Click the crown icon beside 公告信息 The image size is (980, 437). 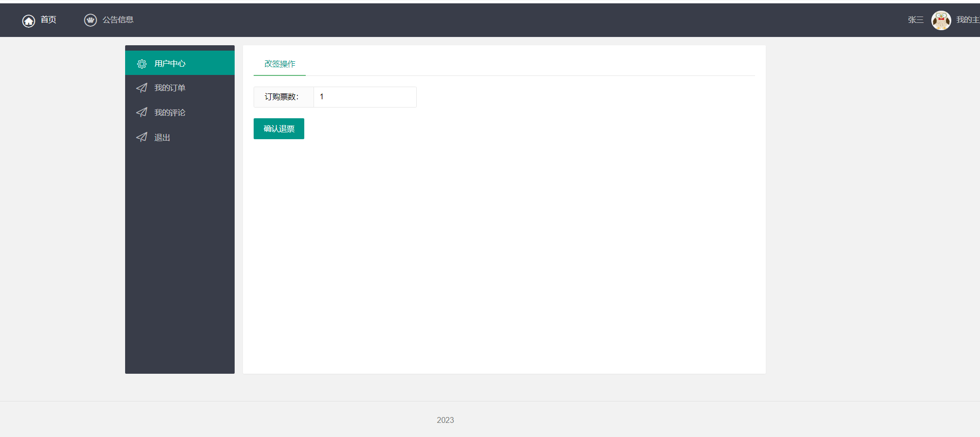click(x=91, y=20)
